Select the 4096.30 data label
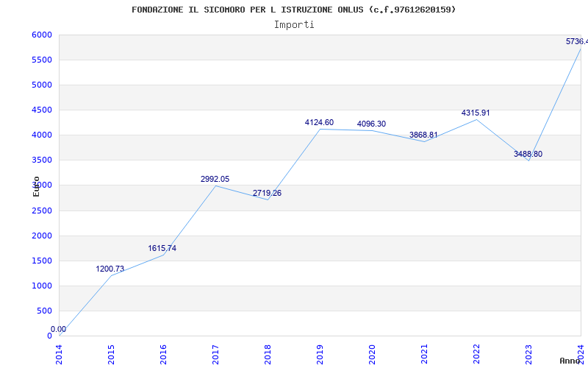This screenshot has width=588, height=368. click(x=371, y=124)
